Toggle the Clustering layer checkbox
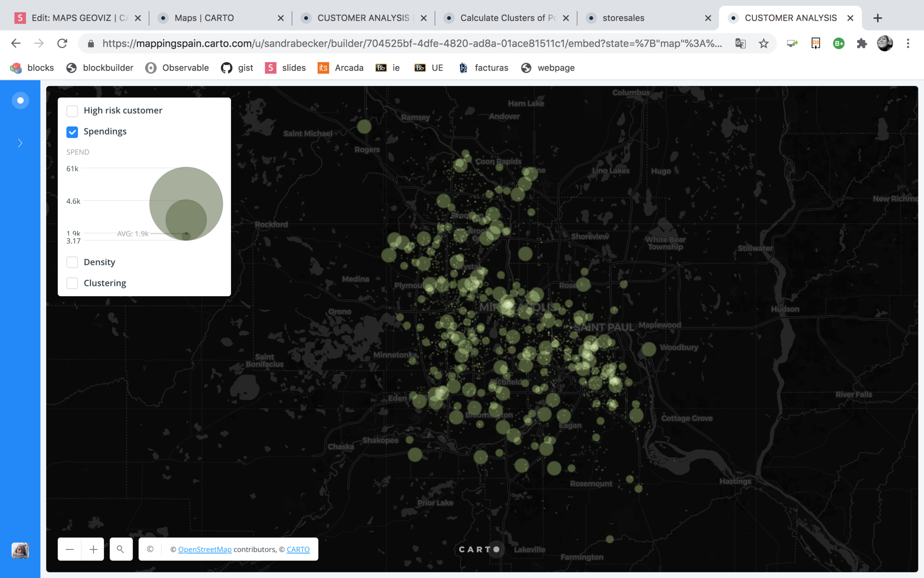This screenshot has height=578, width=924. (72, 283)
